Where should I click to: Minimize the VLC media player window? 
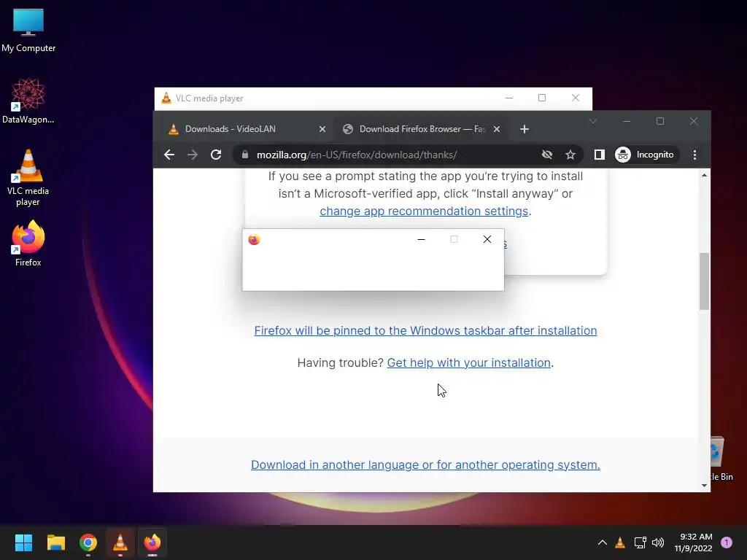pos(508,98)
